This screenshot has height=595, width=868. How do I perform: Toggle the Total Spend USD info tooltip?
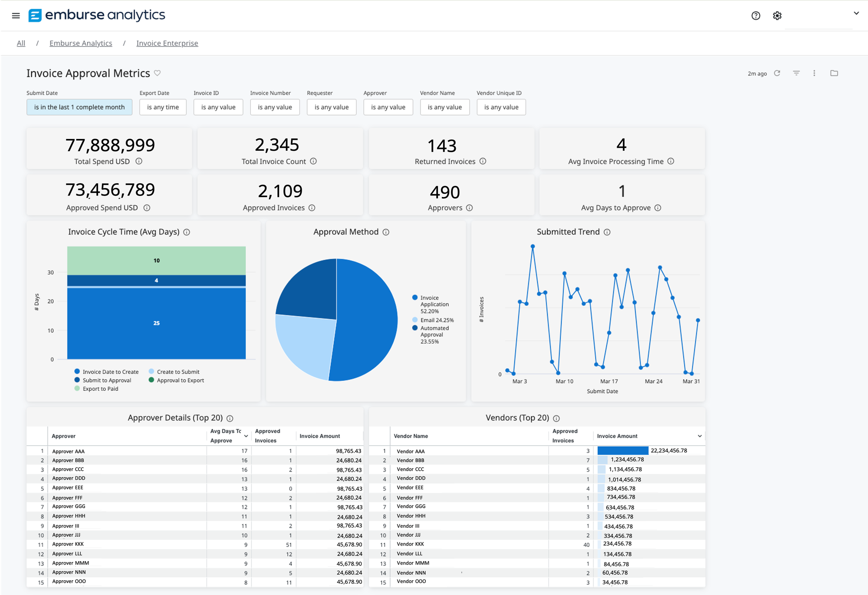(x=139, y=161)
